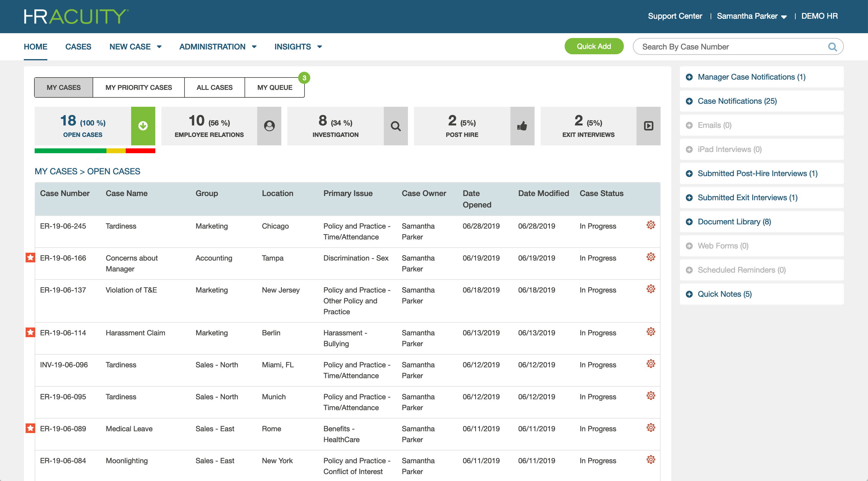Open the gear settings for case ER-19-06-245

(x=651, y=225)
